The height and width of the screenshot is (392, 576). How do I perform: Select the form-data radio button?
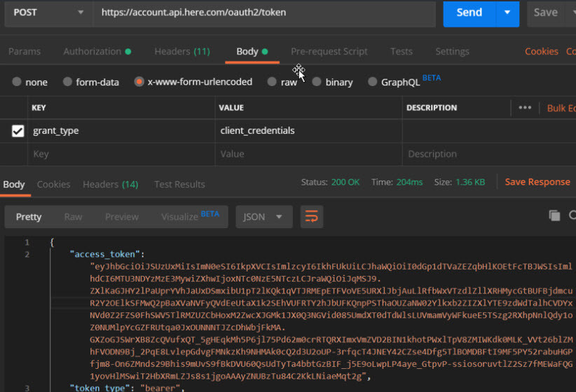point(67,81)
